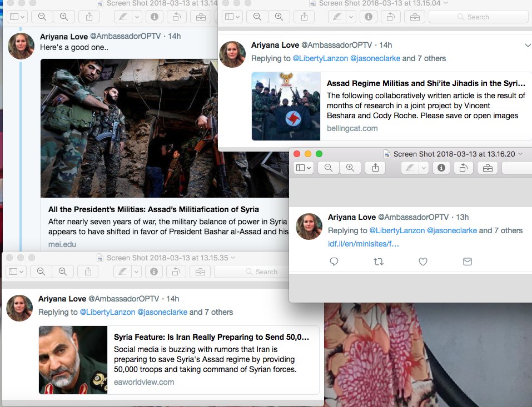Show markup toolbox in 13.16.20 window
The image size is (532, 407).
coord(488,168)
